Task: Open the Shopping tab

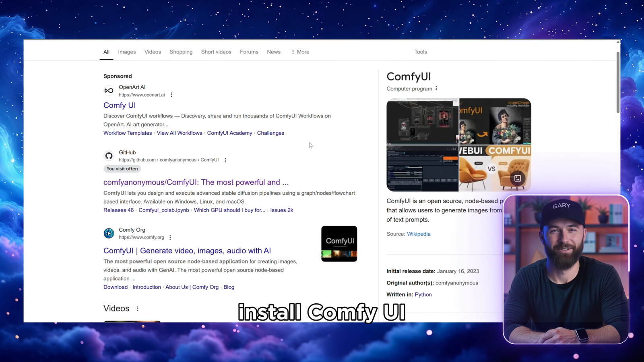Action: pyautogui.click(x=181, y=52)
